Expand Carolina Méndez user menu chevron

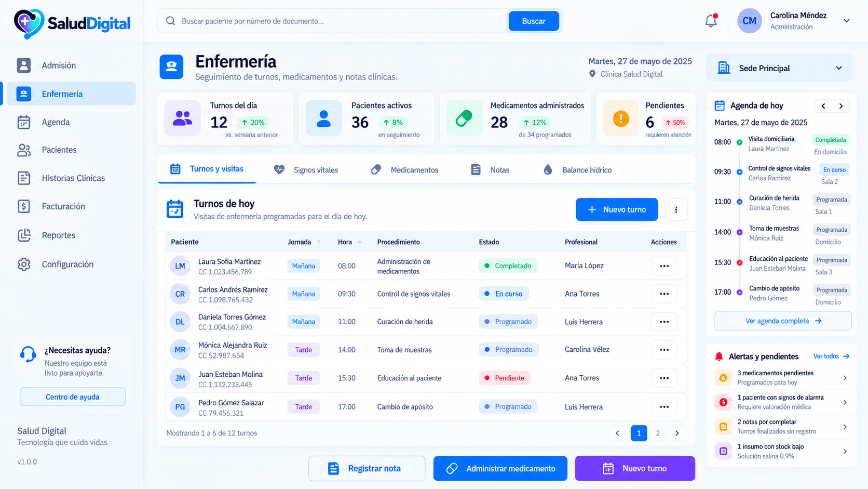(x=847, y=21)
